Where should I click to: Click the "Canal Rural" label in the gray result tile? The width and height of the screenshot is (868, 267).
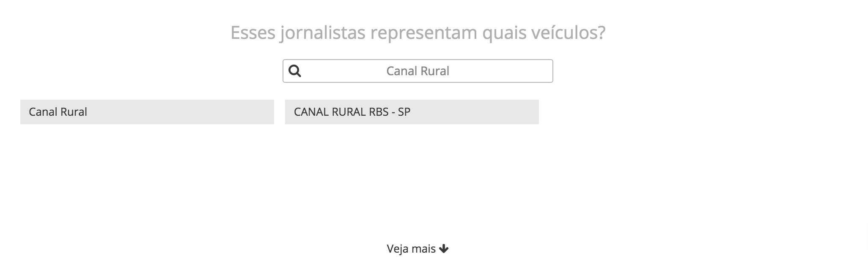tap(58, 112)
